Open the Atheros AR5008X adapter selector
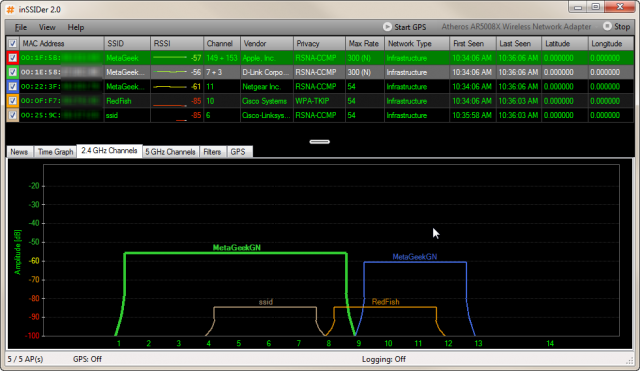Screen dimensions: 640x371 click(516, 27)
